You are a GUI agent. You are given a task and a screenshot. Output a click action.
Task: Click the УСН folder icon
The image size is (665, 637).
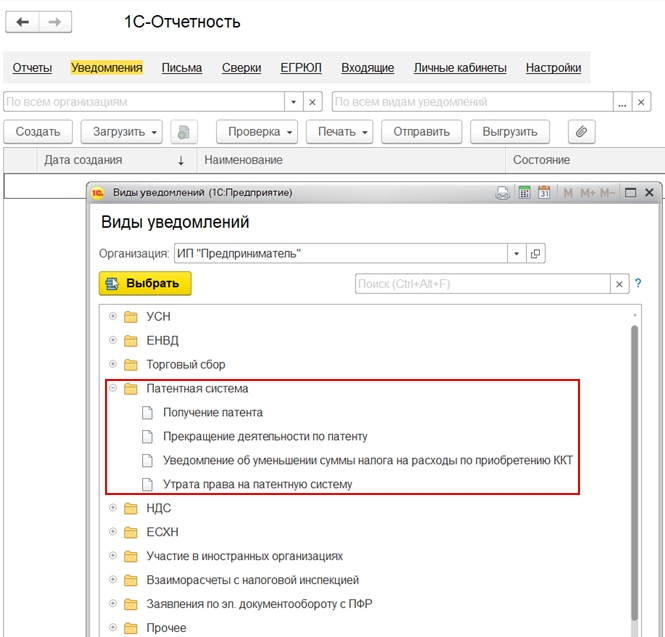(131, 317)
